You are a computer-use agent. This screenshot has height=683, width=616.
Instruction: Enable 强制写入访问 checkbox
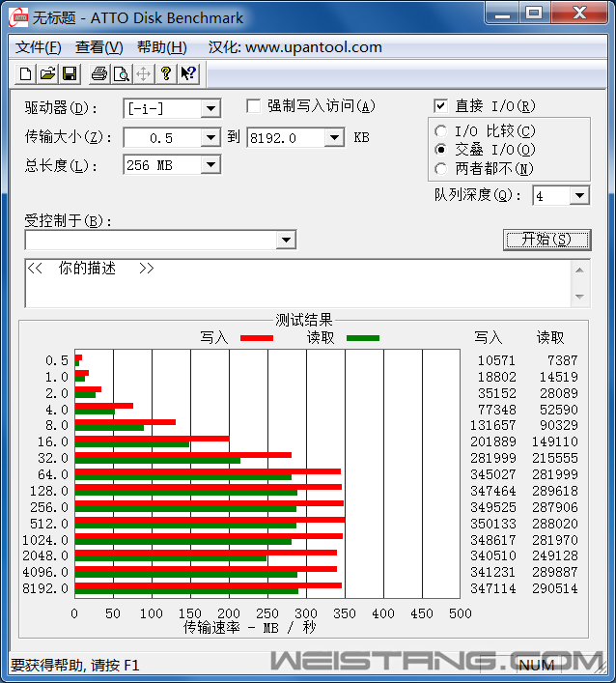[x=253, y=106]
